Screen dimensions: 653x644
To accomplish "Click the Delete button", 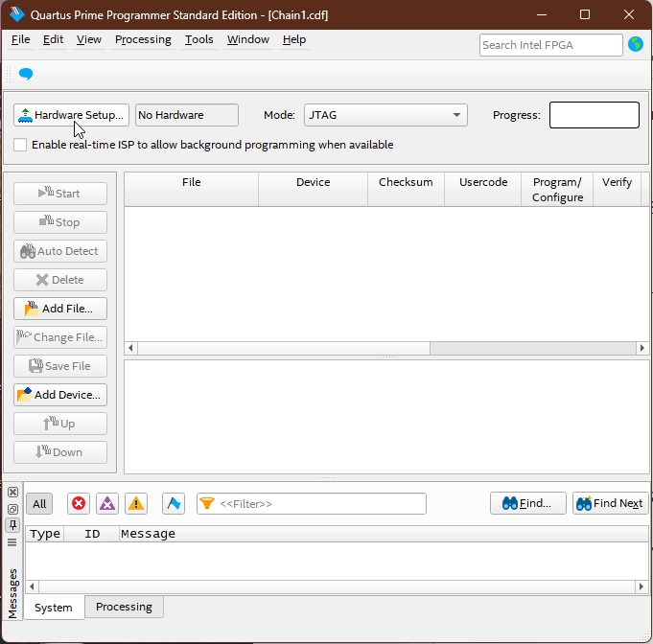I will click(60, 280).
